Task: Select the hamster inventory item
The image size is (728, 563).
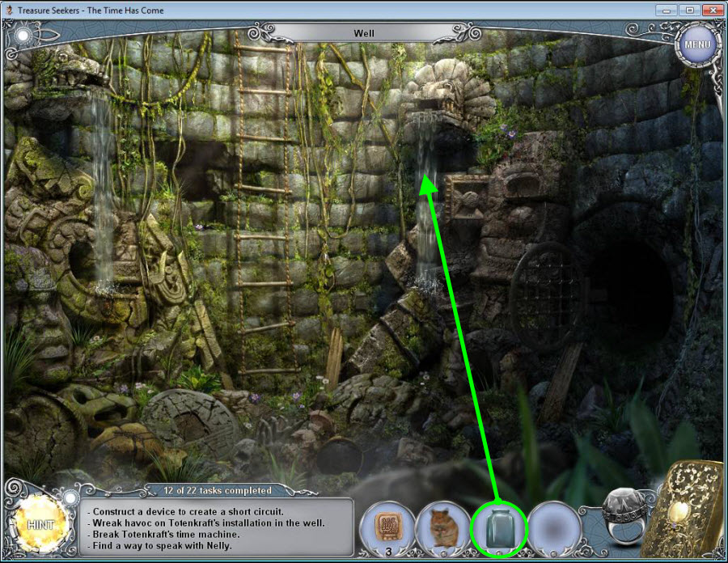Action: click(442, 527)
